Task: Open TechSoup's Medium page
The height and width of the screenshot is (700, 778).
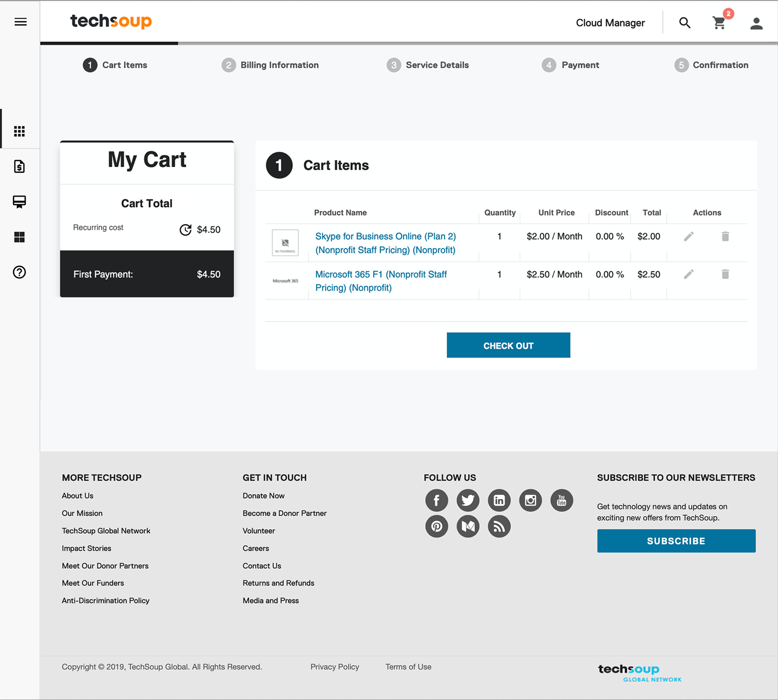Action: 468,526
